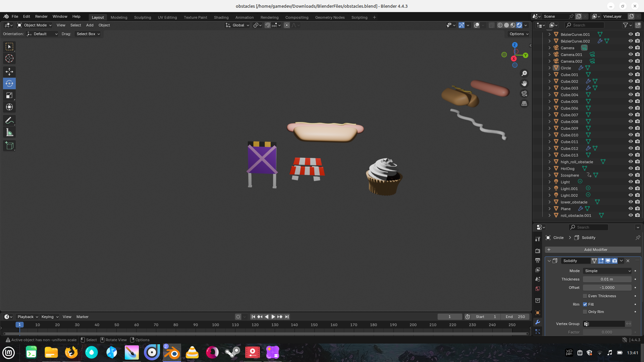This screenshot has width=644, height=362.
Task: Switch to rendered viewport shading
Action: coord(519,25)
